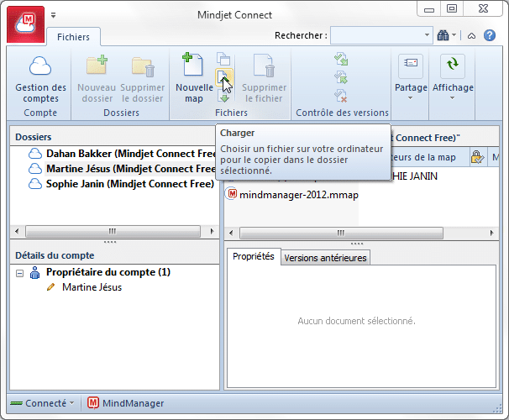Click the Dossiers pane right scroll arrow
Viewport: 509px width, 420px height.
[213, 232]
